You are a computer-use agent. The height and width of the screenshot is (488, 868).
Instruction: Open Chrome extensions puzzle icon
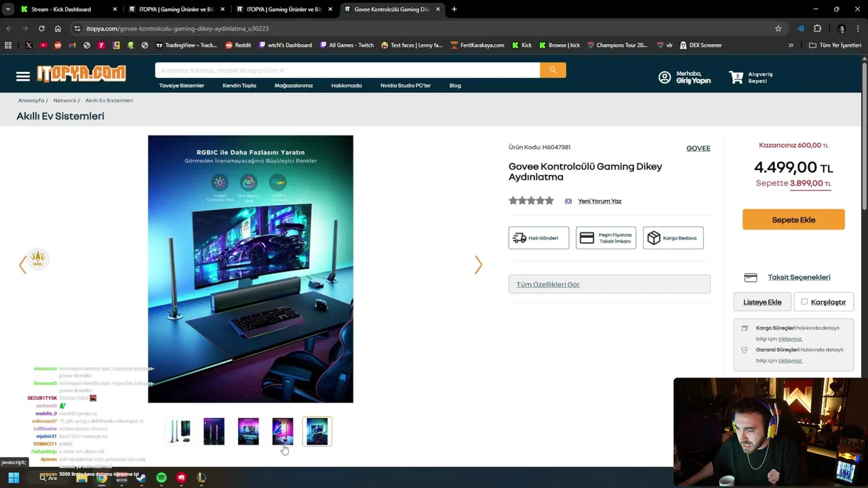pos(817,28)
